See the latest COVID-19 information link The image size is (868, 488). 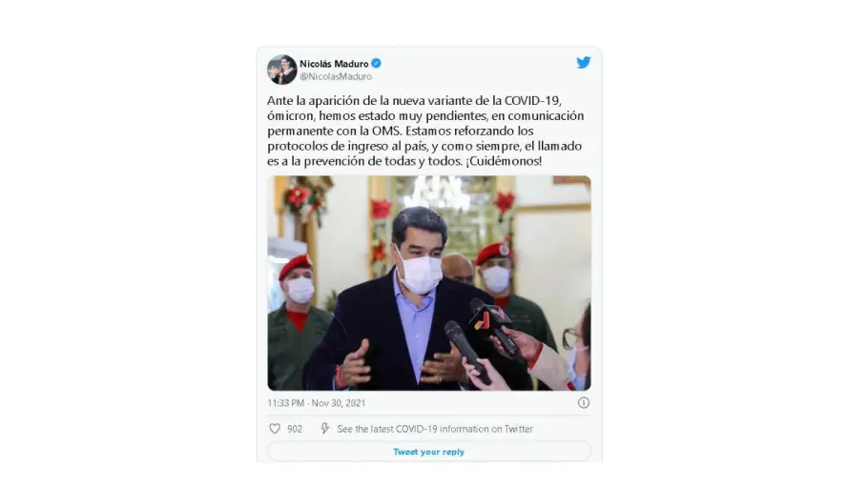[x=435, y=429]
